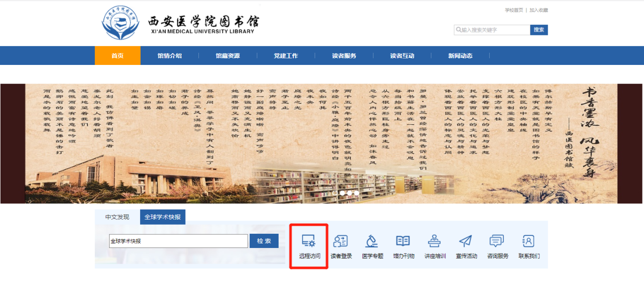The width and height of the screenshot is (644, 284).
Task: Open the 讲座培训 lecture icon
Action: pos(434,241)
